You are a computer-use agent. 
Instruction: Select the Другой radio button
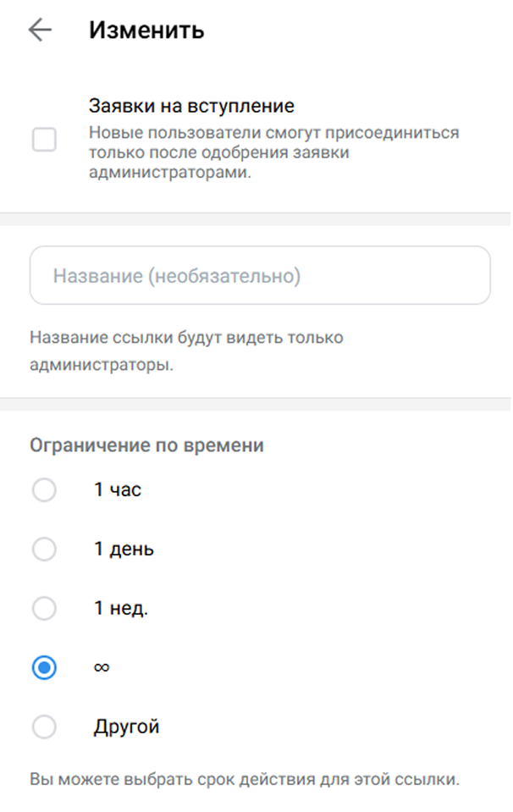[44, 726]
